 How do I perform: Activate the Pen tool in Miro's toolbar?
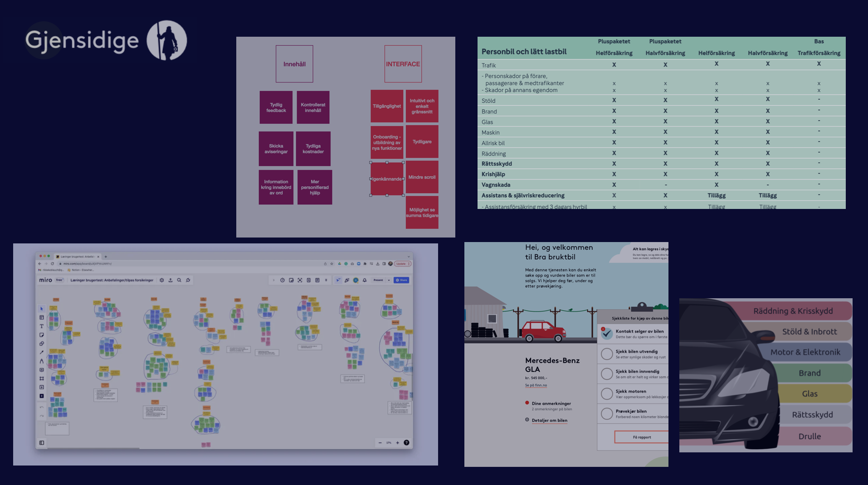[42, 361]
